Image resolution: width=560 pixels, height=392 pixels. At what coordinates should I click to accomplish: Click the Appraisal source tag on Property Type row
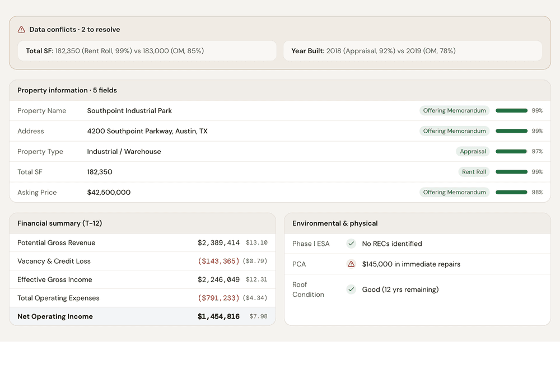pyautogui.click(x=473, y=151)
